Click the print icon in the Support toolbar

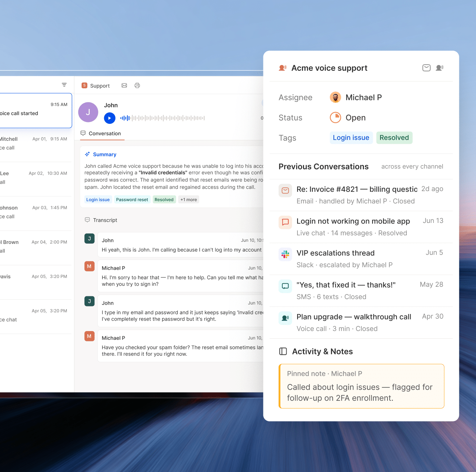137,86
